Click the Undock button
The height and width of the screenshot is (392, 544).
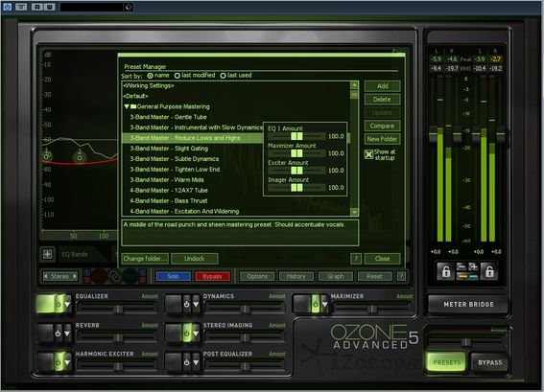pyautogui.click(x=195, y=259)
